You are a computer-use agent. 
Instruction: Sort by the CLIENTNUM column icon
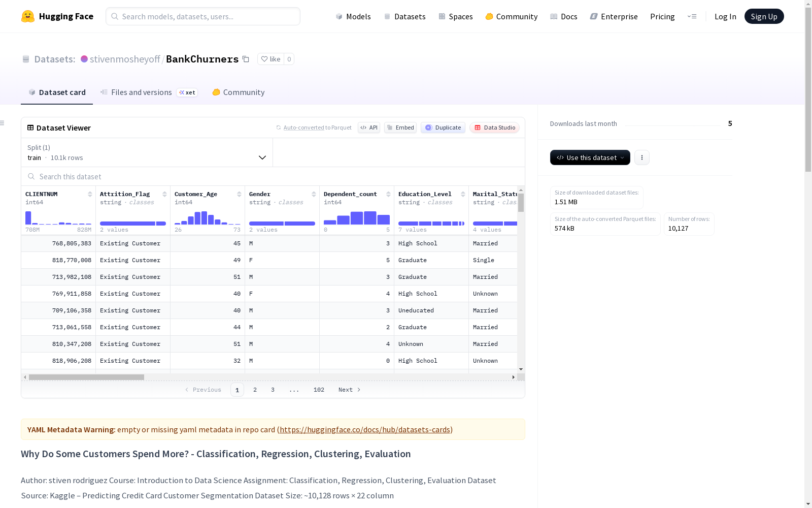click(90, 194)
